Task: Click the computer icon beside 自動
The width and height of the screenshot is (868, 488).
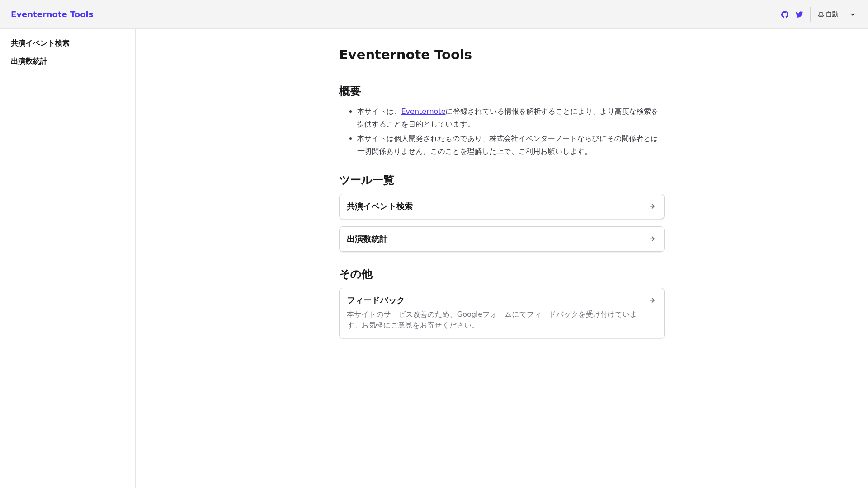Action: 821,14
